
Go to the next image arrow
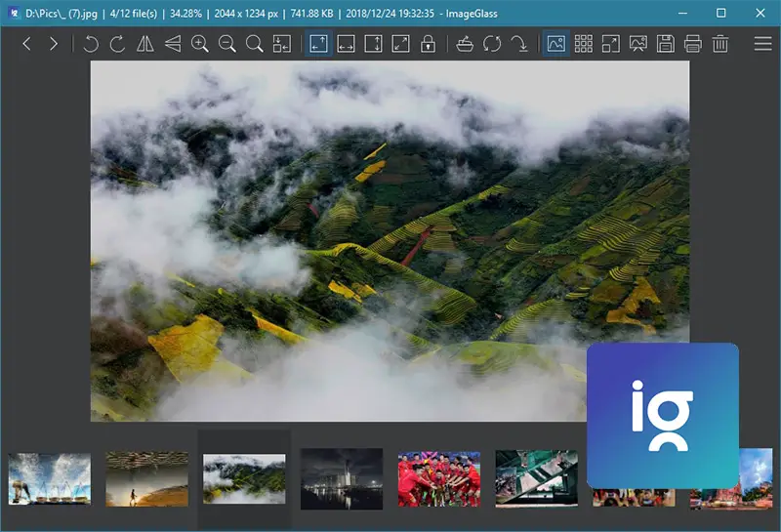(54, 44)
